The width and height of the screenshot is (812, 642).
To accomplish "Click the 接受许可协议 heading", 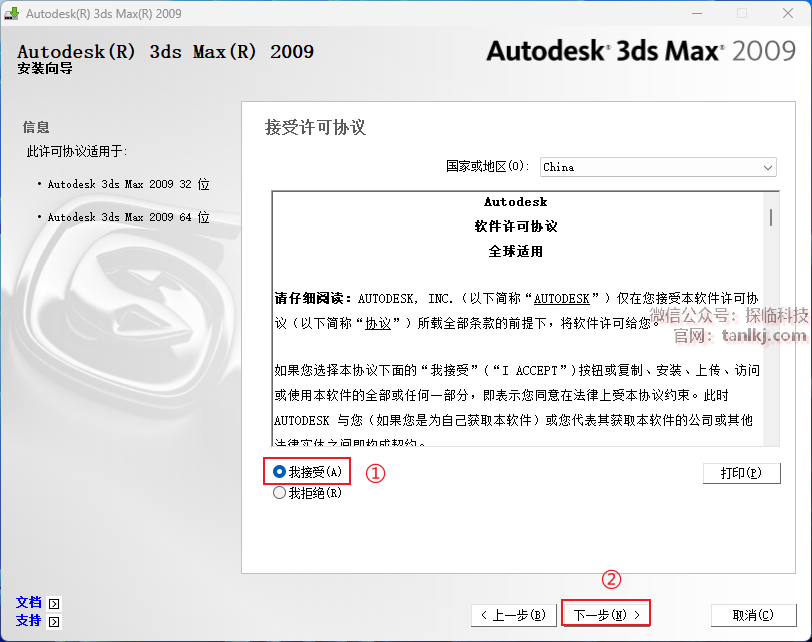I will pyautogui.click(x=315, y=127).
